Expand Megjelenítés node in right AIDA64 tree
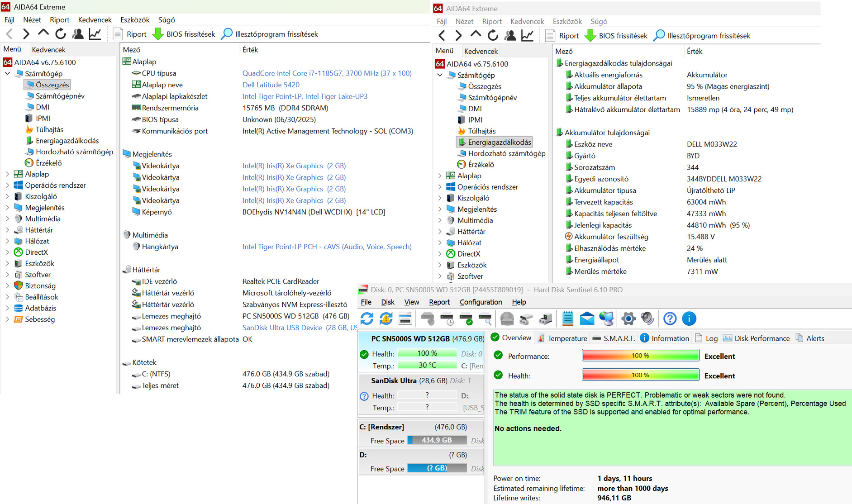This screenshot has height=504, width=852. pos(440,209)
